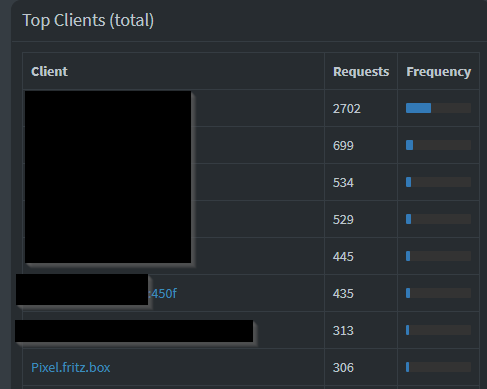Open the client link ending in :450f
Image resolution: width=487 pixels, height=389 pixels.
[x=163, y=293]
